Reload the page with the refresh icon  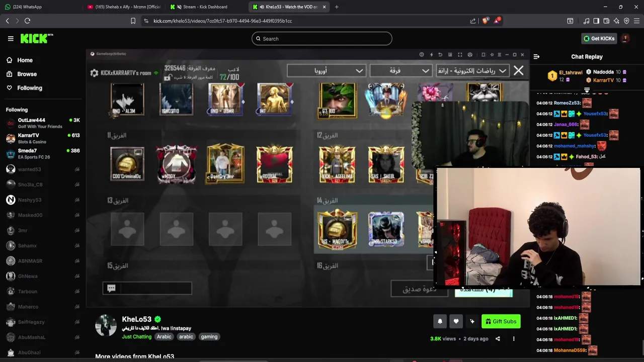(x=27, y=21)
